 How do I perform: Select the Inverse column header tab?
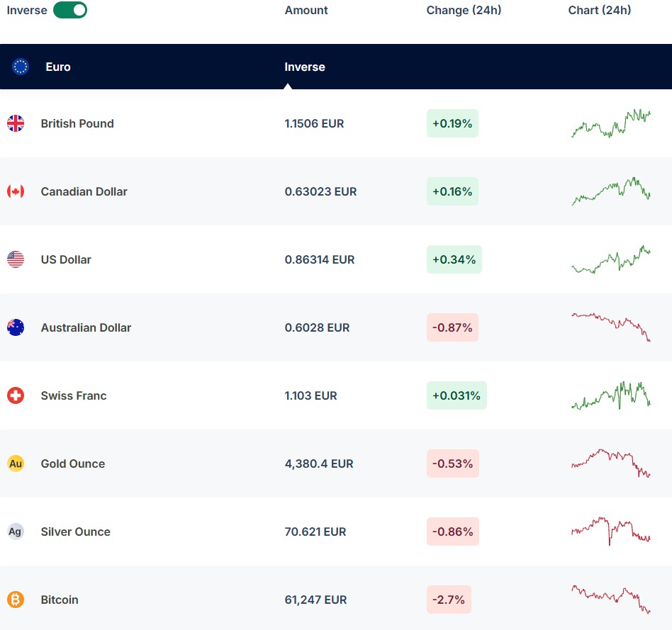(x=305, y=67)
